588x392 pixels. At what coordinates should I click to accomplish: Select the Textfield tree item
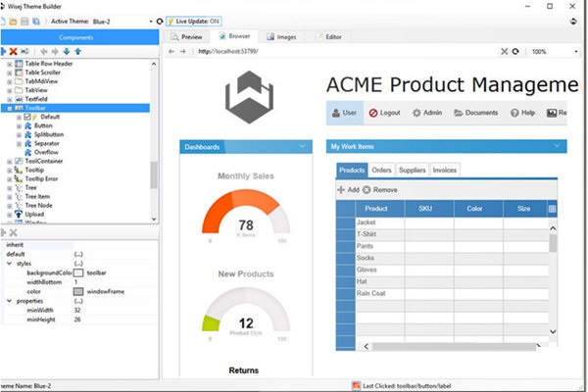click(36, 99)
